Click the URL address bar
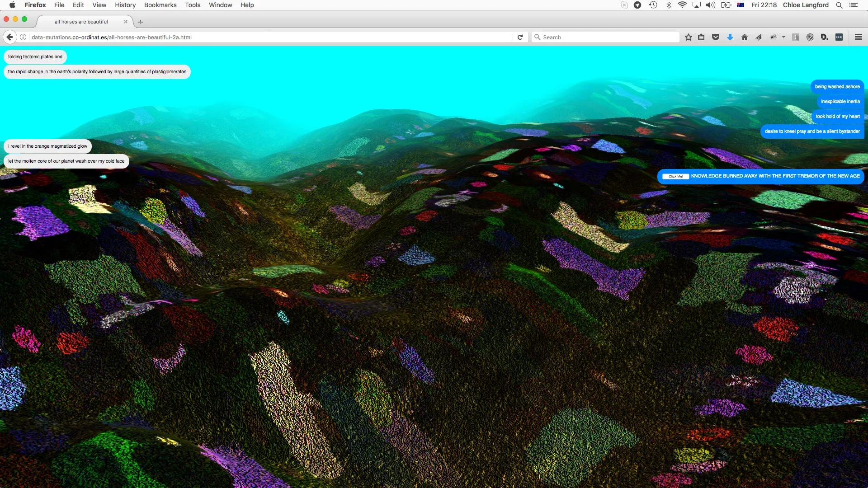Screen dimensions: 868x488 [x=271, y=38]
